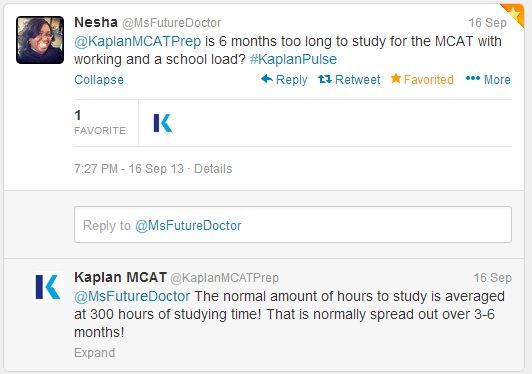
Task: Click the Retweet arrows icon
Action: (325, 79)
